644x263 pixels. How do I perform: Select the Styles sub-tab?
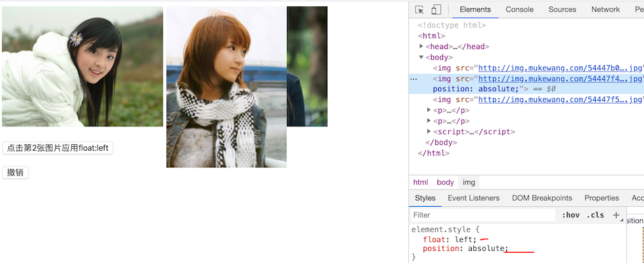coord(425,198)
